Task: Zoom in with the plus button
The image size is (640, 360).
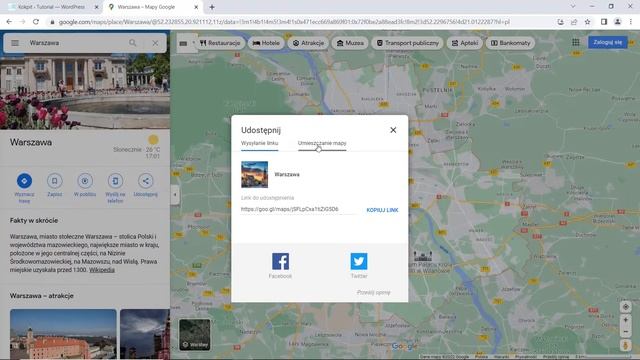Action: 625,320
